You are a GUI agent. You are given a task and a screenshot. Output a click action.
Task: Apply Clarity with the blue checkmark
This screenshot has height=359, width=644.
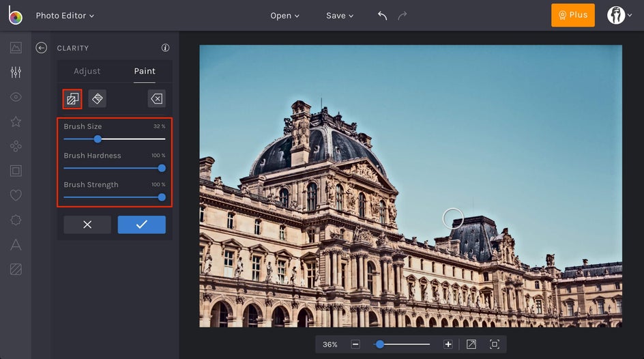[x=142, y=225]
